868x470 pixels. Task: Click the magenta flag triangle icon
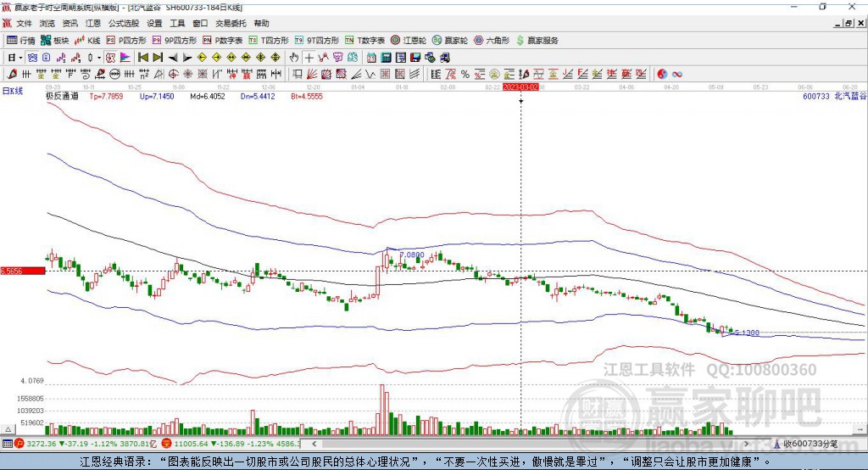click(125, 58)
